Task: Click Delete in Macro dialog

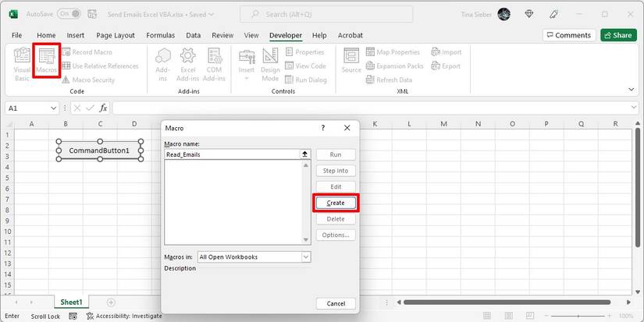Action: coord(336,219)
